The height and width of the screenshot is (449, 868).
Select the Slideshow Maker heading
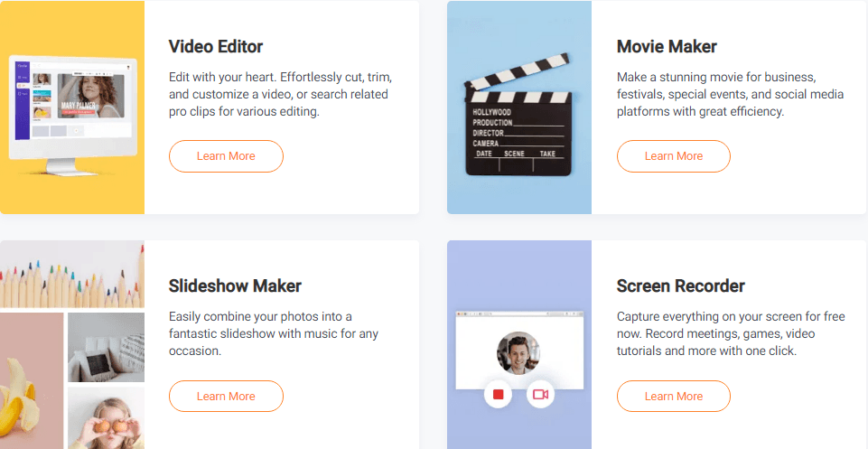[x=235, y=286]
